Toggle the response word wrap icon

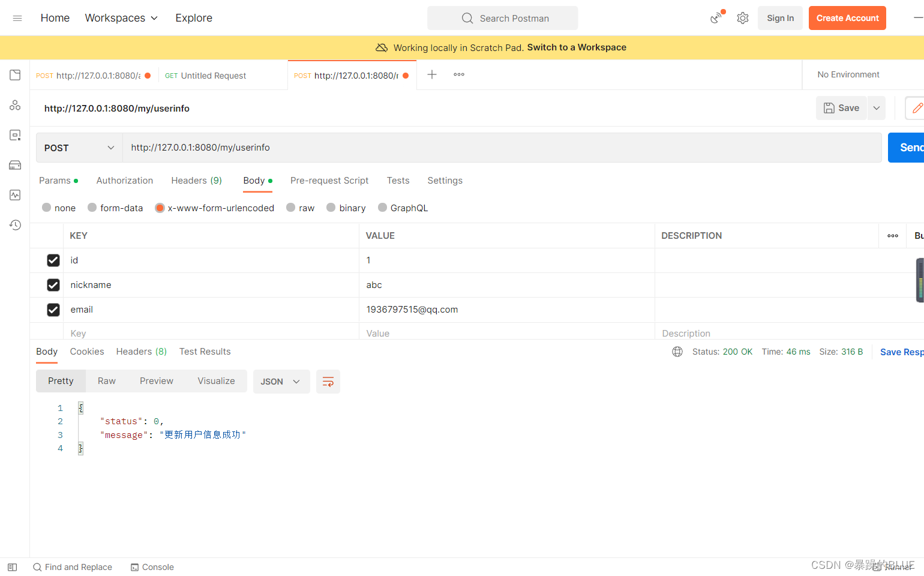(x=328, y=382)
